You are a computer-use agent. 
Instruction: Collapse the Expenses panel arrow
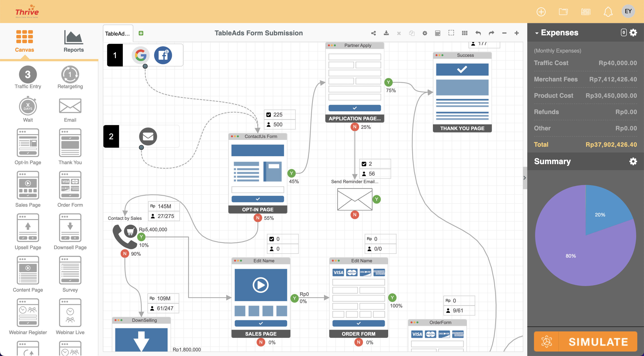tap(536, 33)
